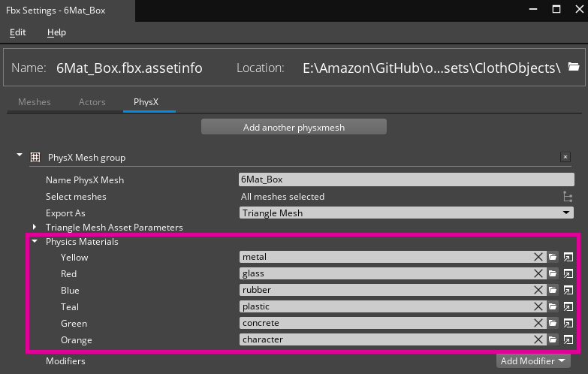This screenshot has width=588, height=374.
Task: Open the Edit menu
Action: pos(17,32)
